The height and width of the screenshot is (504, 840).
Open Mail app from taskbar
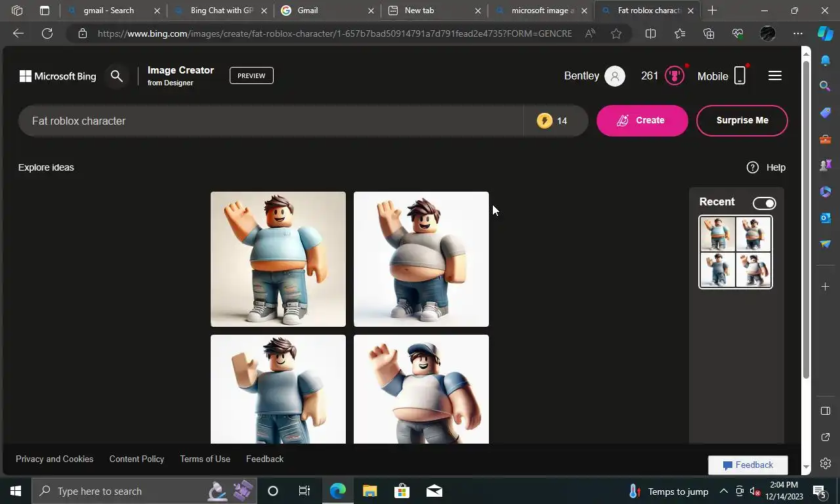[434, 491]
